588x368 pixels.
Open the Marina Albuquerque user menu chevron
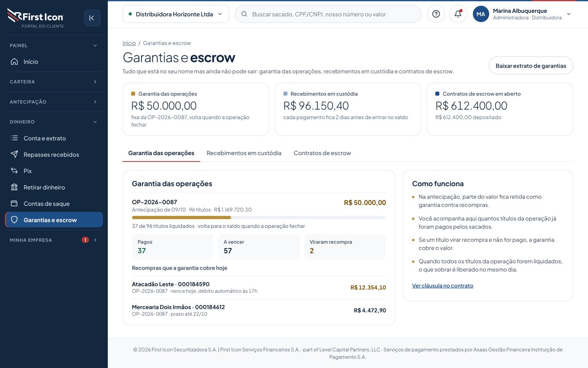[x=569, y=14]
